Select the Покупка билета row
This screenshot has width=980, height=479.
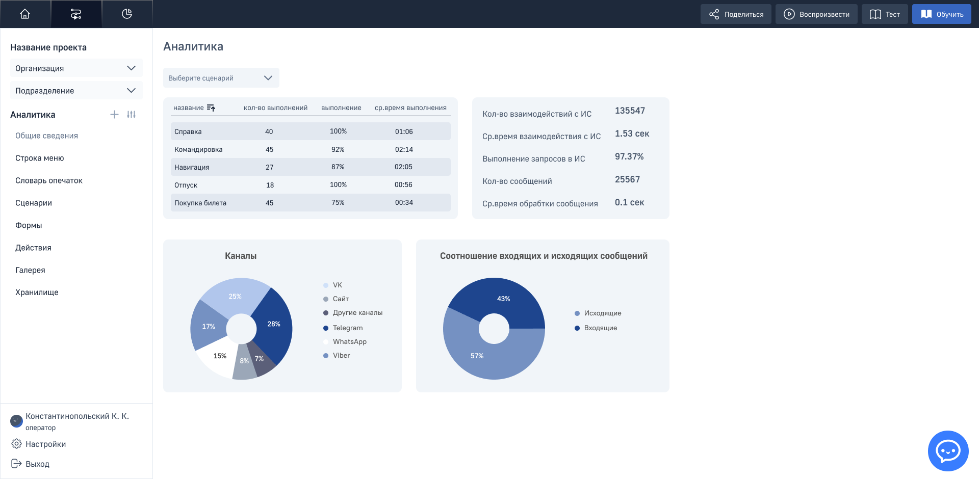point(311,203)
